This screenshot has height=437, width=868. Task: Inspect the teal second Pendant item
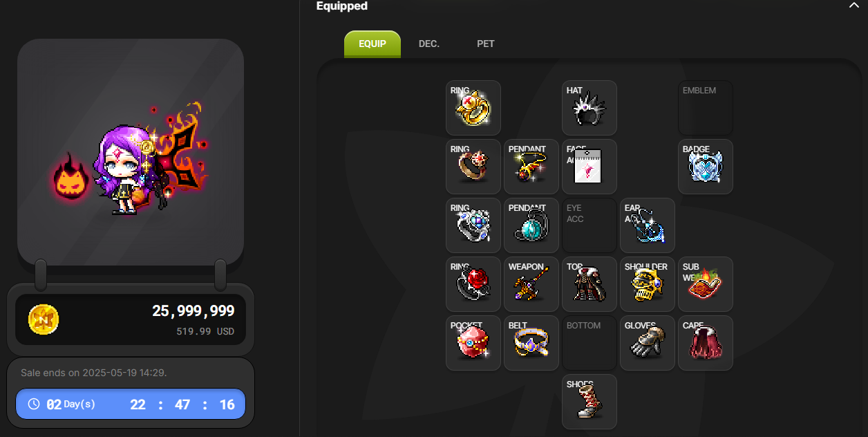point(531,225)
